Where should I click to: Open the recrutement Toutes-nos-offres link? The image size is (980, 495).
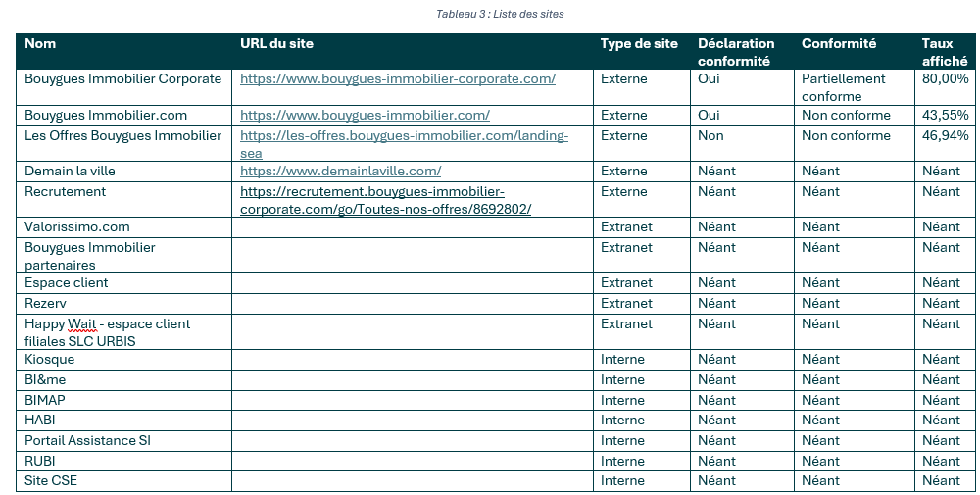coord(385,200)
